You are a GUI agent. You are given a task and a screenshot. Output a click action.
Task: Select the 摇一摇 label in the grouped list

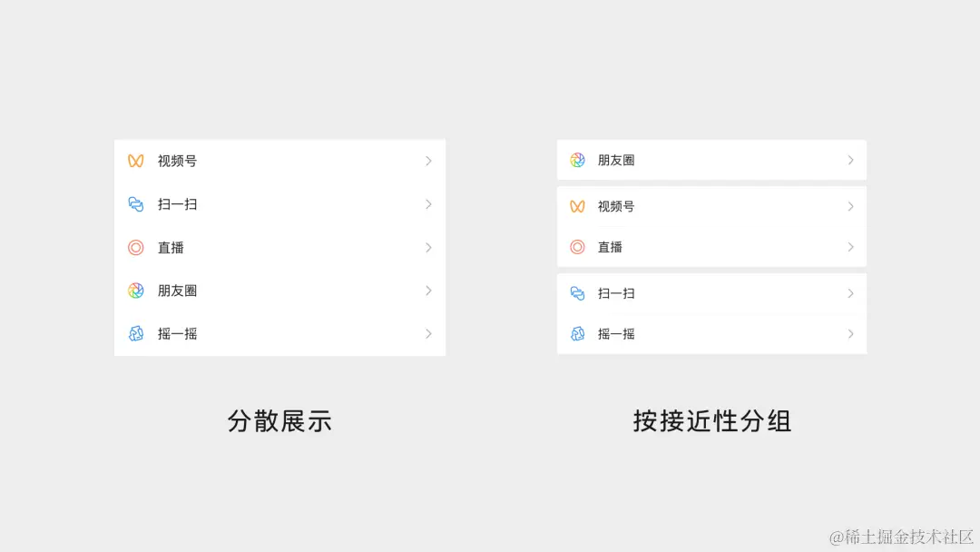[616, 334]
